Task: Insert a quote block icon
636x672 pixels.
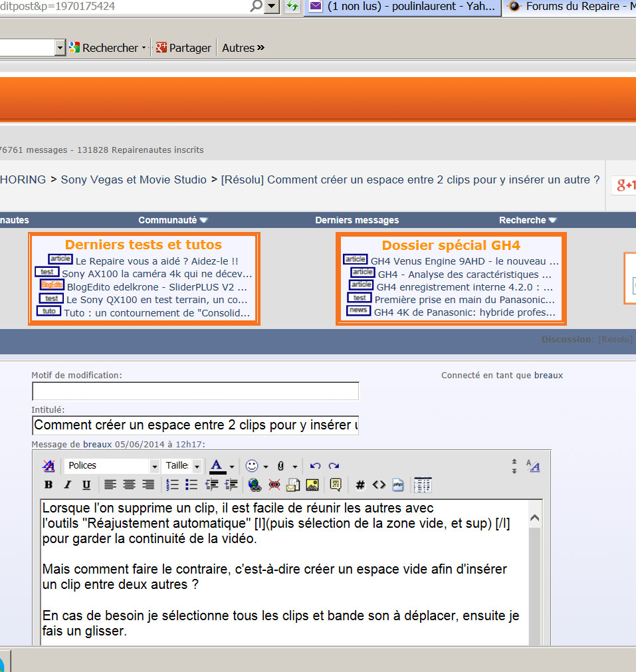Action: (x=336, y=485)
